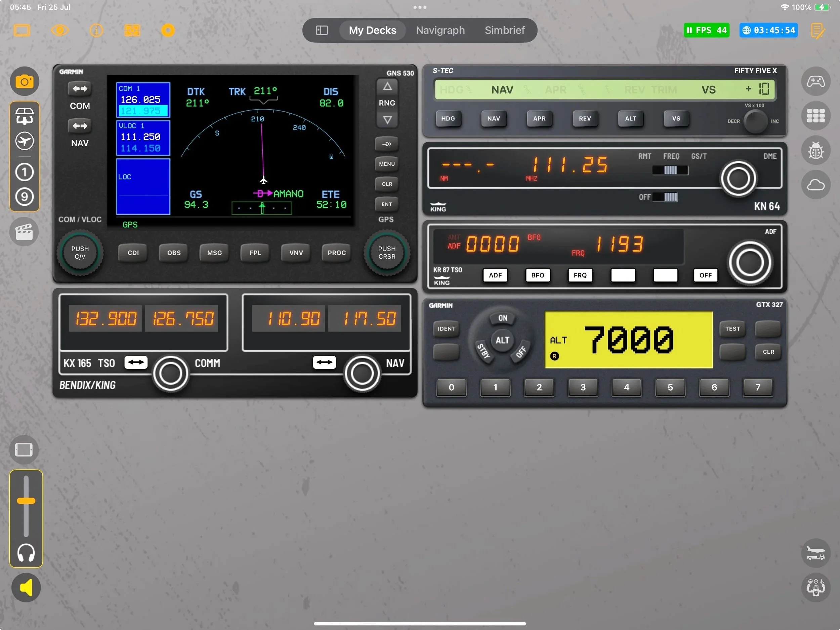Viewport: 840px width, 630px height.
Task: Click the S-TEC VS DECR/INC knob
Action: [755, 121]
